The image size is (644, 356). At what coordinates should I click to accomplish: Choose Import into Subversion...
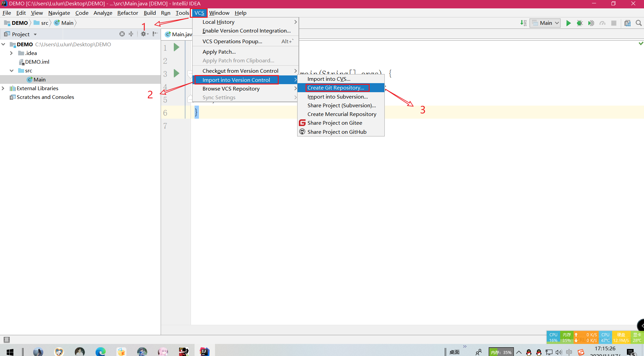341,97
